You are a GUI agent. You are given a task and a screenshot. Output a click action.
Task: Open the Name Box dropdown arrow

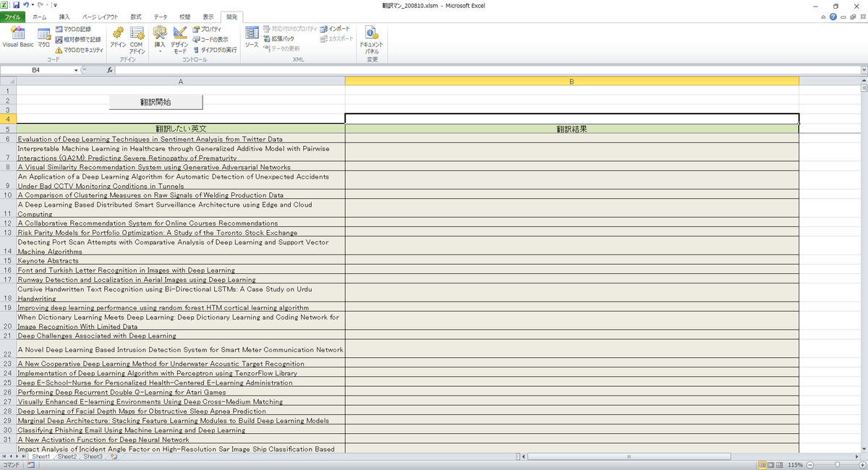tap(76, 70)
